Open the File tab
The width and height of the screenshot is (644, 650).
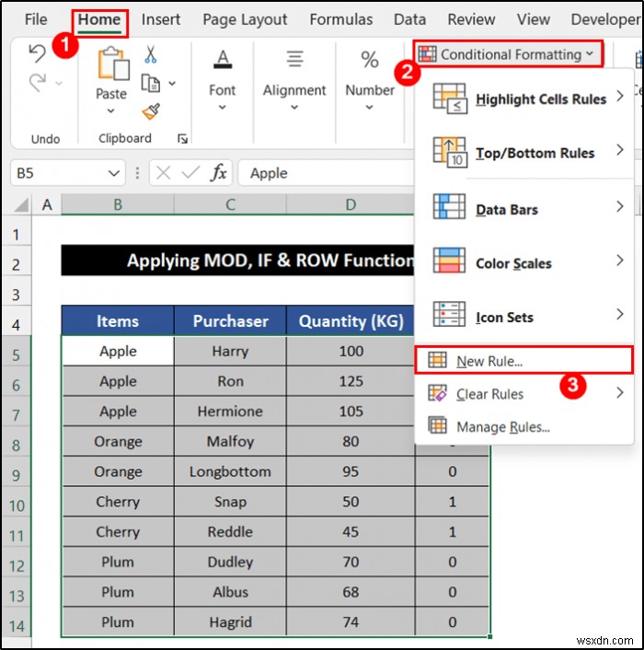coord(36,19)
